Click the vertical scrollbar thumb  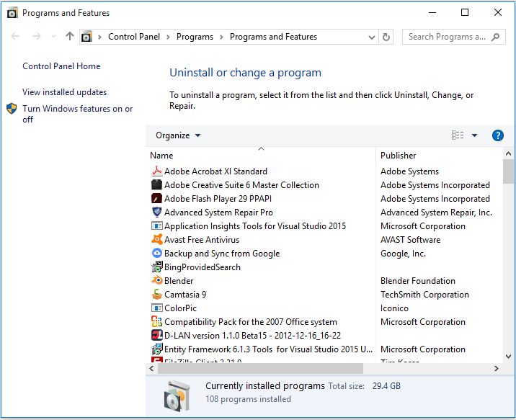pyautogui.click(x=508, y=171)
